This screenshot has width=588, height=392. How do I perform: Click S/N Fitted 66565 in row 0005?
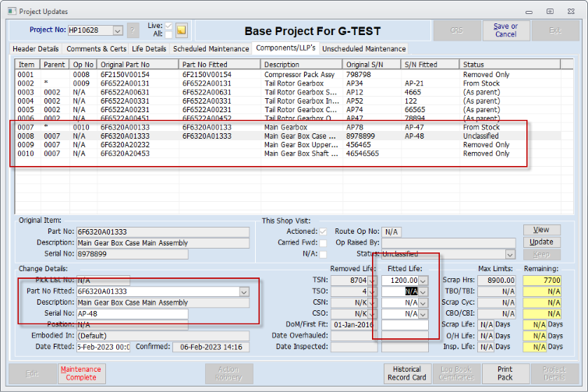pos(415,110)
